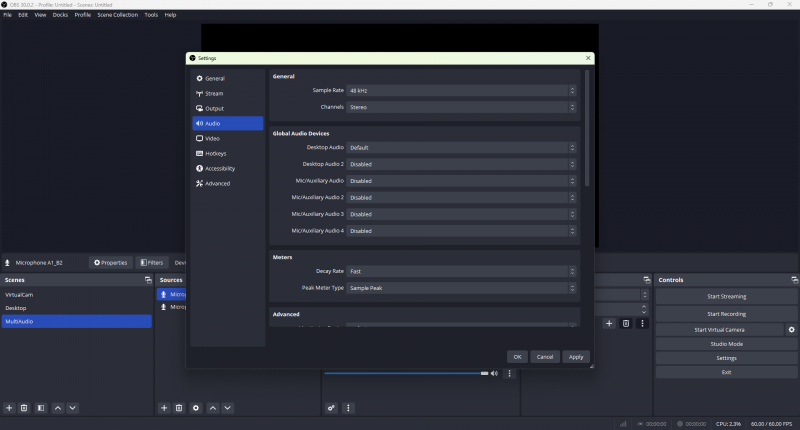Open the General settings category
Image resolution: width=800 pixels, height=430 pixels.
[x=228, y=79]
